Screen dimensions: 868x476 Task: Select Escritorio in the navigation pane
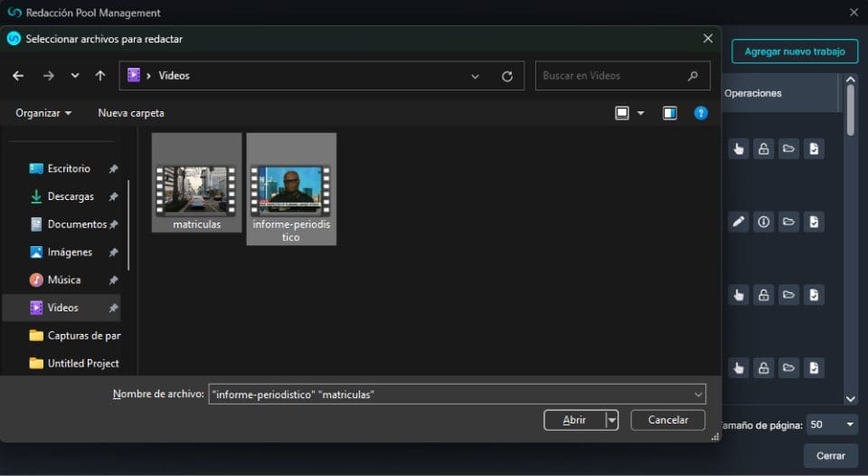pos(69,168)
